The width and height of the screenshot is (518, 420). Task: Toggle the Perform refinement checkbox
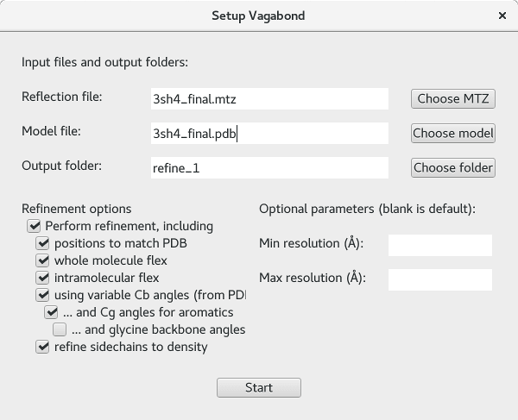34,226
